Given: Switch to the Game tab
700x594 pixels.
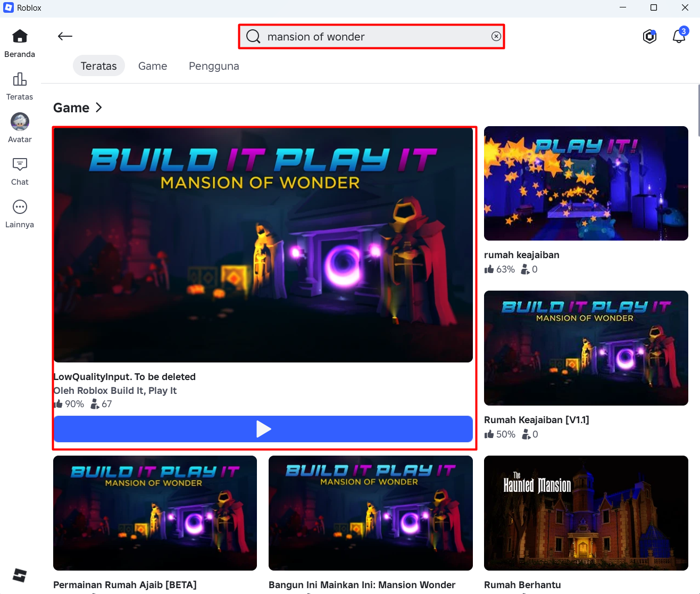Looking at the screenshot, I should click(153, 66).
